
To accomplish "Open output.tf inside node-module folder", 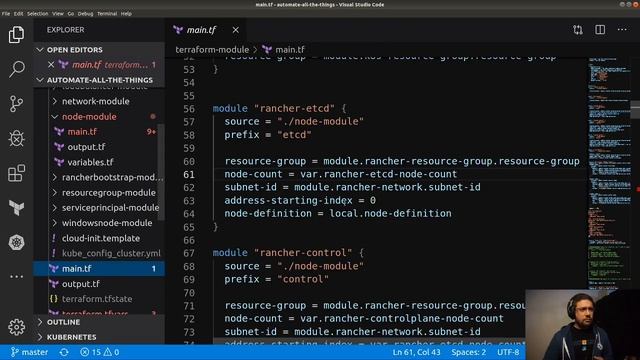I will 86,147.
